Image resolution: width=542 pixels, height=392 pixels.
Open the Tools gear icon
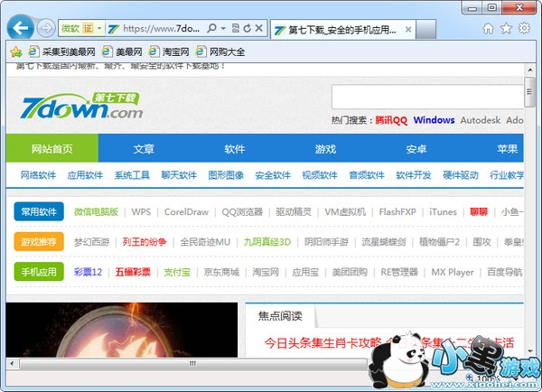[524, 28]
